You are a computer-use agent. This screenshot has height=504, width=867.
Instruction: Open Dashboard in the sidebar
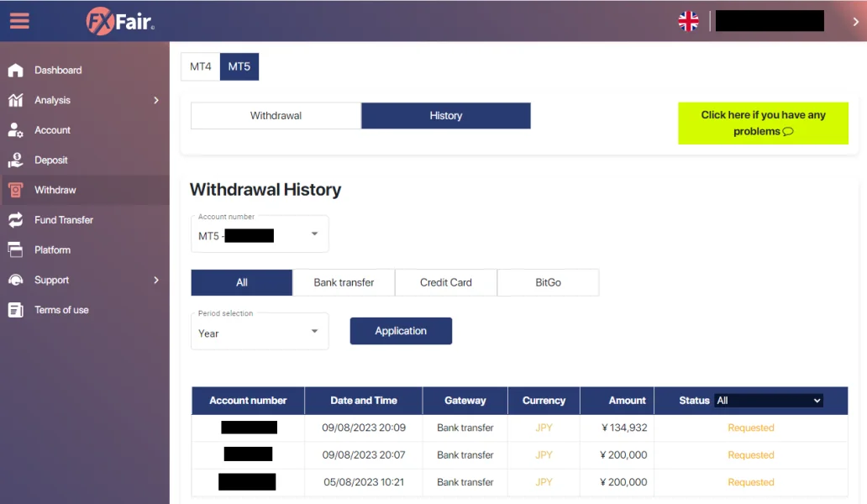click(x=58, y=71)
